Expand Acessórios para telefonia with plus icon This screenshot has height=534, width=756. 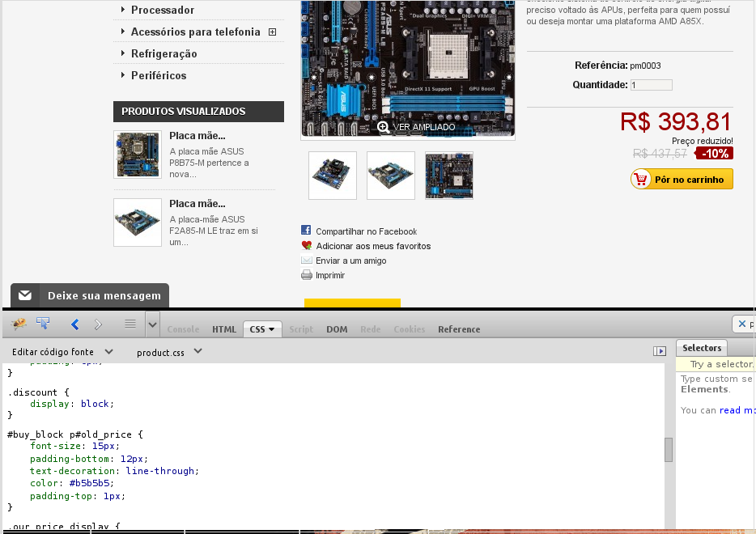pos(273,32)
